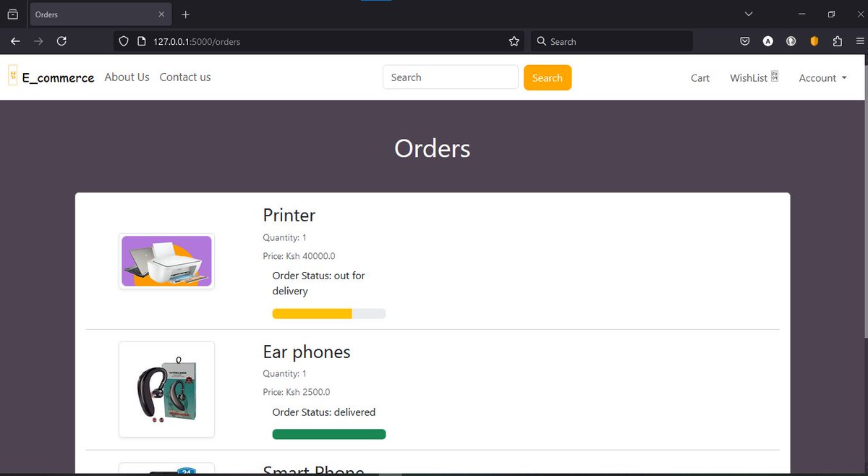Viewport: 868px width, 476px height.
Task: Open Pocket save icon
Action: point(745,41)
